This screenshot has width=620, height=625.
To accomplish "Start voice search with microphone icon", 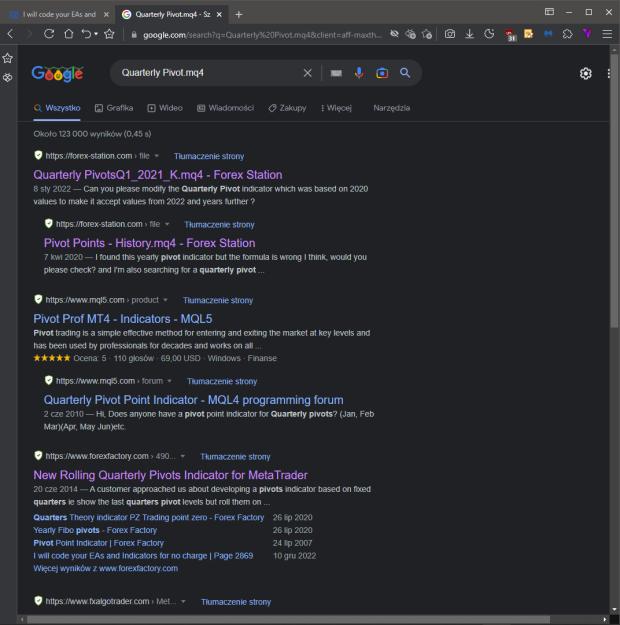I will tap(359, 73).
